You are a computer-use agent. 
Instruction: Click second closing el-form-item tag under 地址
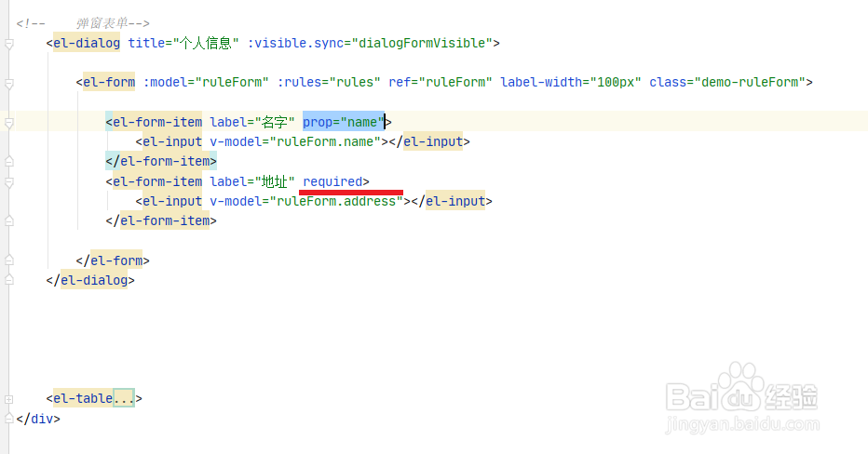(x=161, y=221)
